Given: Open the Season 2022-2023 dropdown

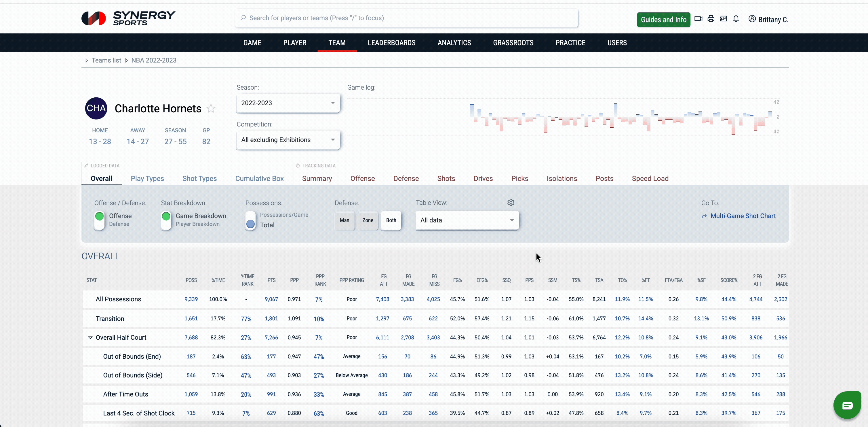Looking at the screenshot, I should tap(288, 103).
